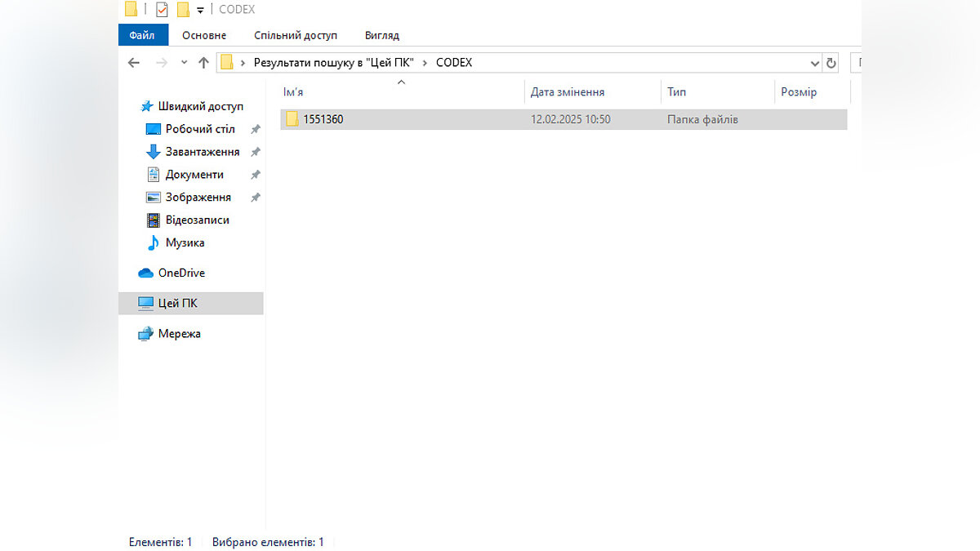Open the quick access toolbar customize dropdown
Screen dimensions: 980x551
(200, 11)
